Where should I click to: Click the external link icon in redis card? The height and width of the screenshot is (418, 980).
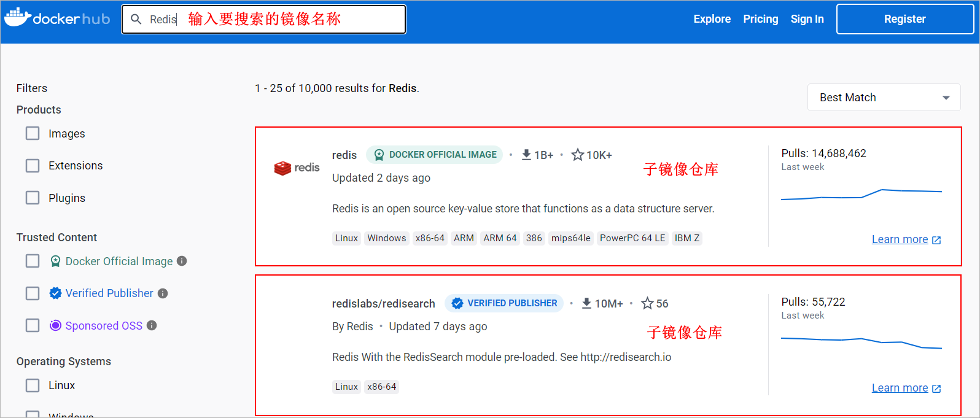click(936, 240)
